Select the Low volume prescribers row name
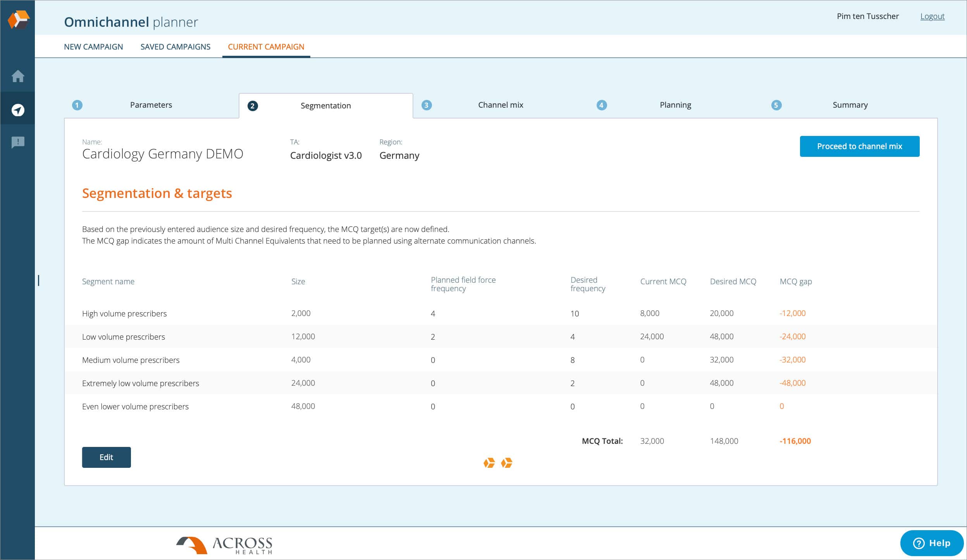The height and width of the screenshot is (560, 967). coord(124,337)
